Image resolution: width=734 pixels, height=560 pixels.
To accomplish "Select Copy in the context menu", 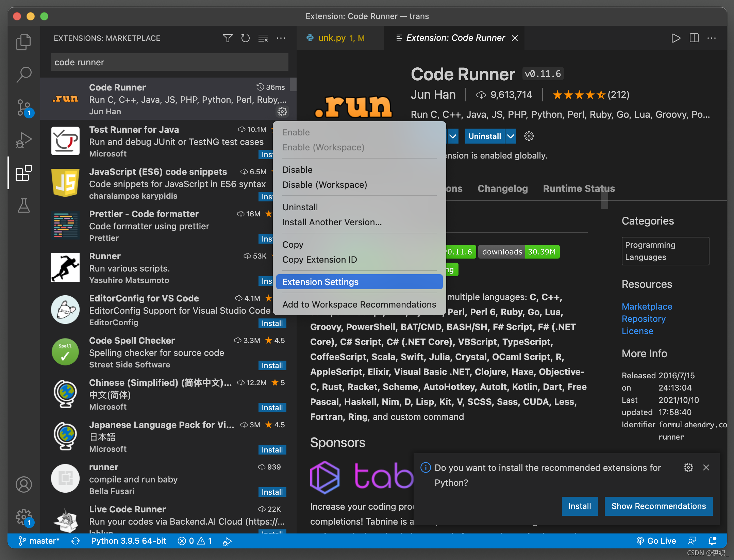I will [359, 245].
